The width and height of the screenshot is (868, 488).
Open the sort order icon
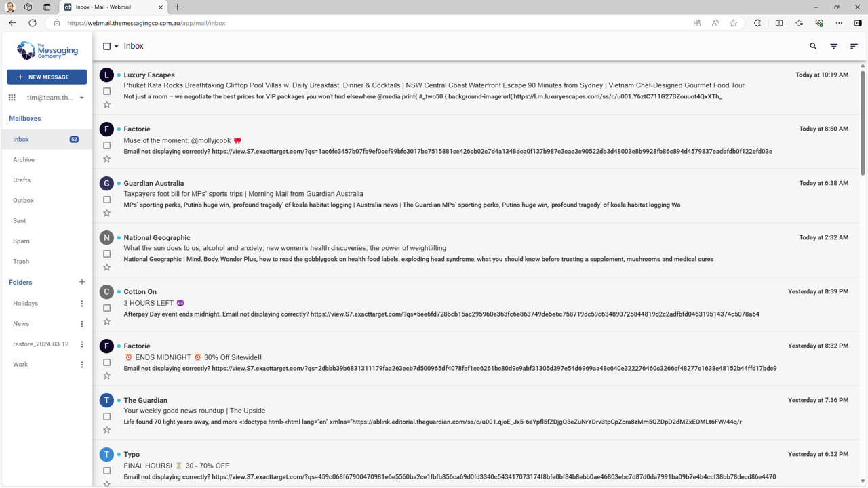click(x=854, y=46)
